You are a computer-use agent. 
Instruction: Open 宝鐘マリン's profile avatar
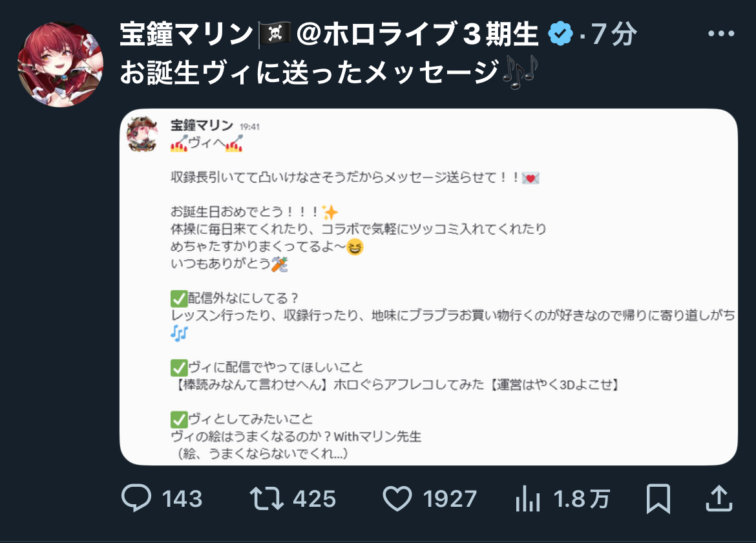pos(60,64)
